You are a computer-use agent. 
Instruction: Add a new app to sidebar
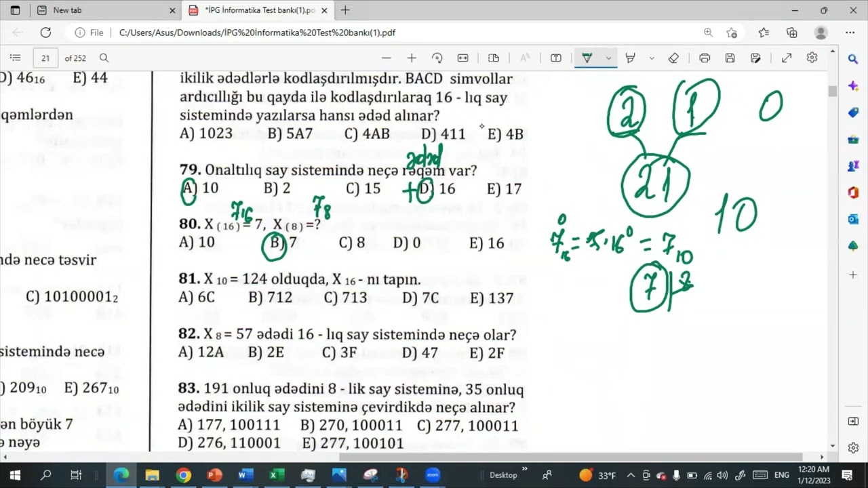(853, 274)
